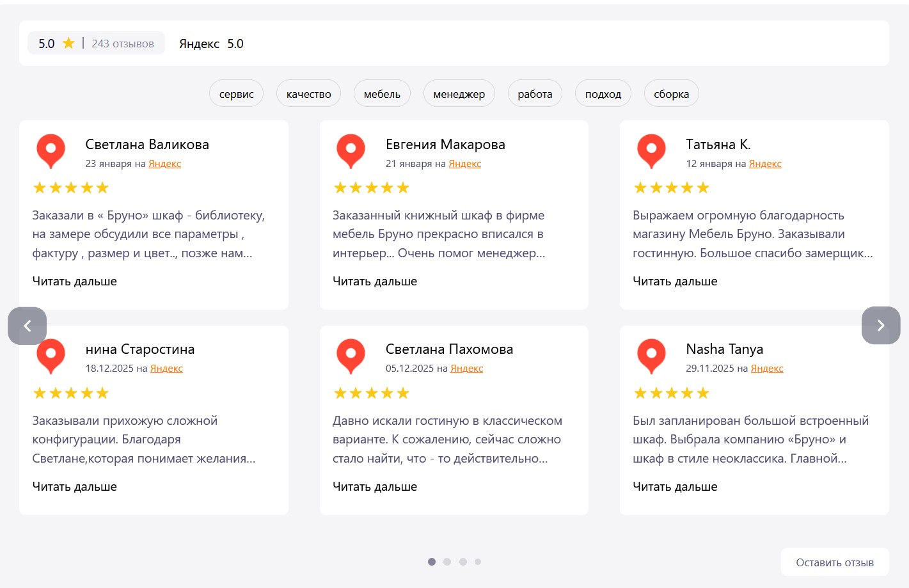Image resolution: width=909 pixels, height=588 pixels.
Task: Open the Яндекс link in Татьяна К.'s review
Action: tap(765, 164)
